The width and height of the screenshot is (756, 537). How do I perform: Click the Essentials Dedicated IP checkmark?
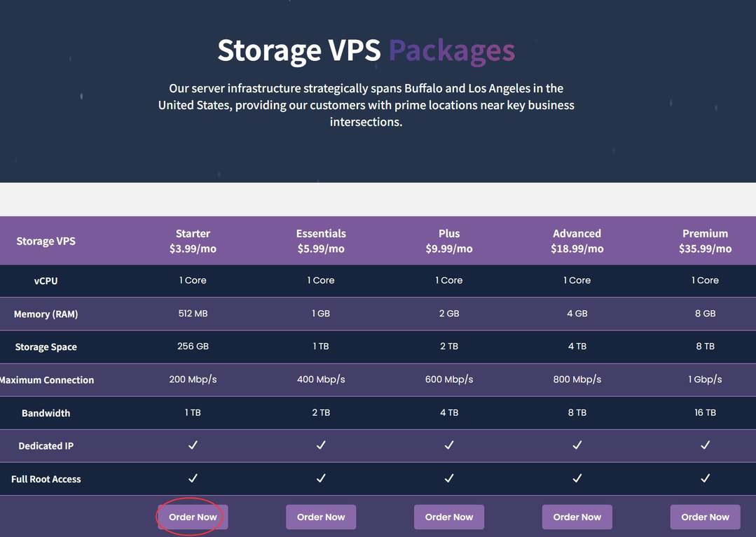(x=321, y=445)
